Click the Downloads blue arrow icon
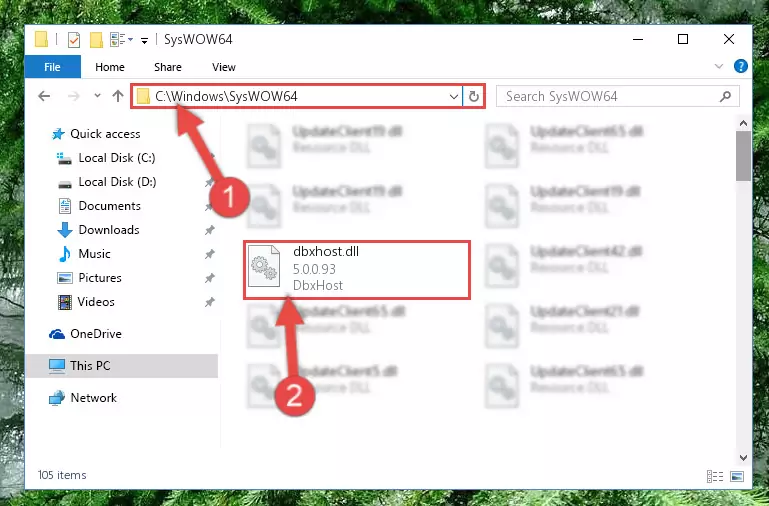This screenshot has width=769, height=506. 65,230
